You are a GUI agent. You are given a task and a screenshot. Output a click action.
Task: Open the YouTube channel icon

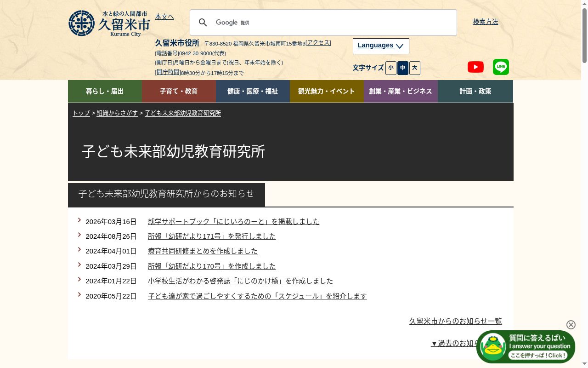tap(475, 67)
